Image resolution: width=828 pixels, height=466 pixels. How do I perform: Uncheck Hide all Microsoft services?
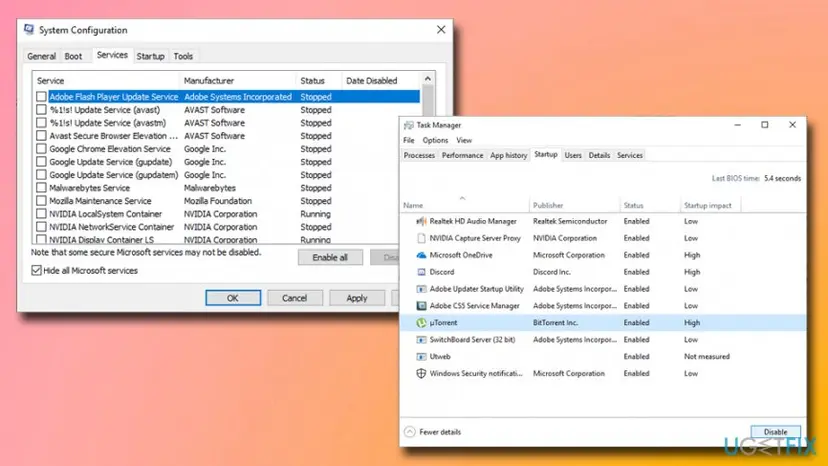click(36, 271)
